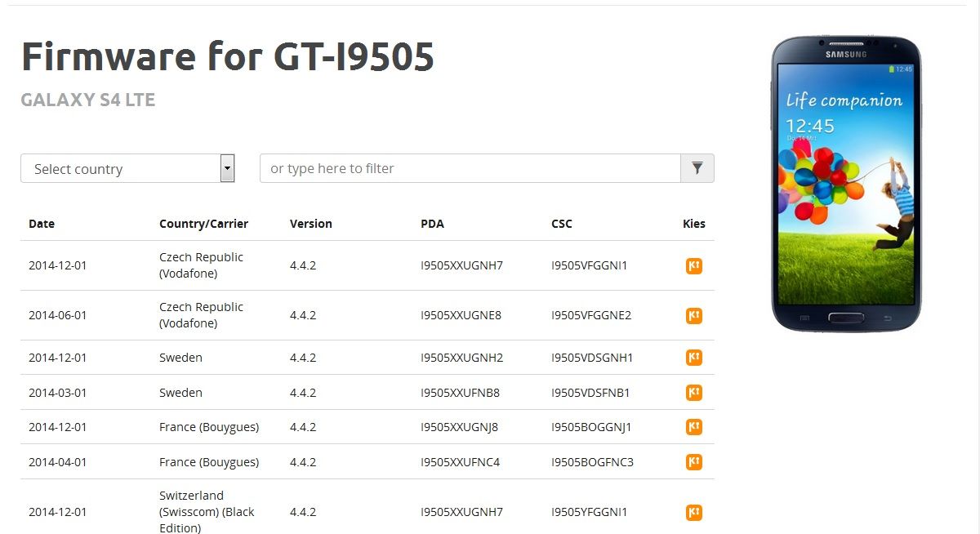Screen dimensions: 980x534
Task: Open Kies icon for Switzerland Swisscom row
Action: 694,513
